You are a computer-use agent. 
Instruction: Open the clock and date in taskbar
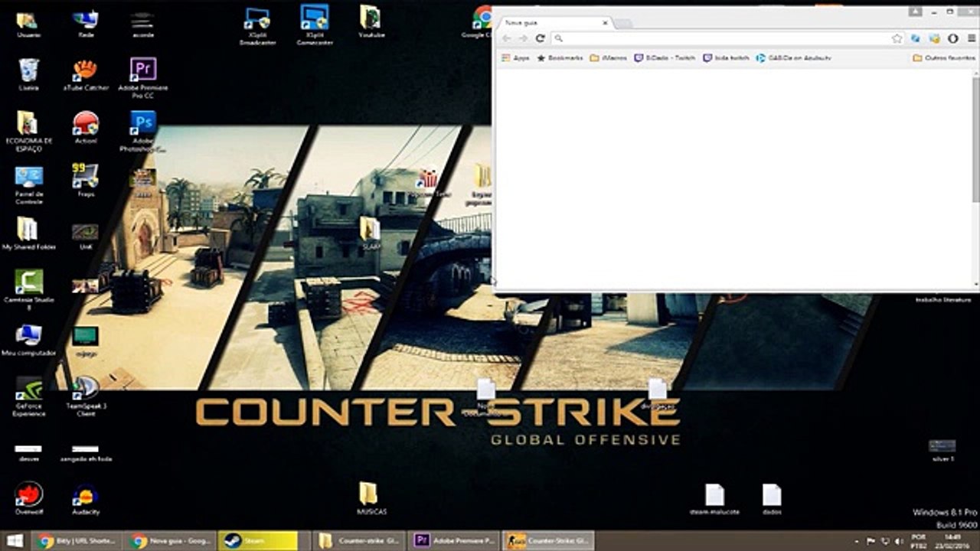953,542
